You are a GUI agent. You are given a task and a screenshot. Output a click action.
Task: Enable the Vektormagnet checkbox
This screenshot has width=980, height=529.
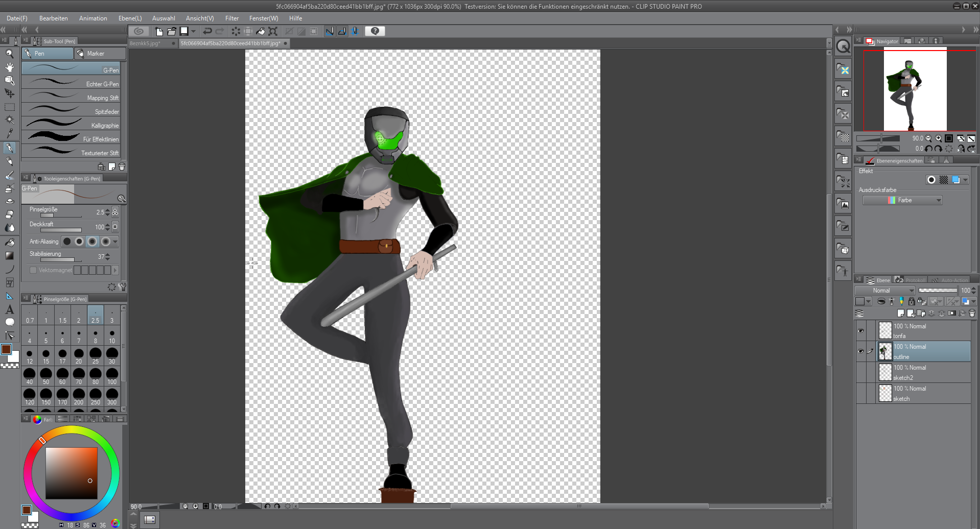tap(33, 270)
